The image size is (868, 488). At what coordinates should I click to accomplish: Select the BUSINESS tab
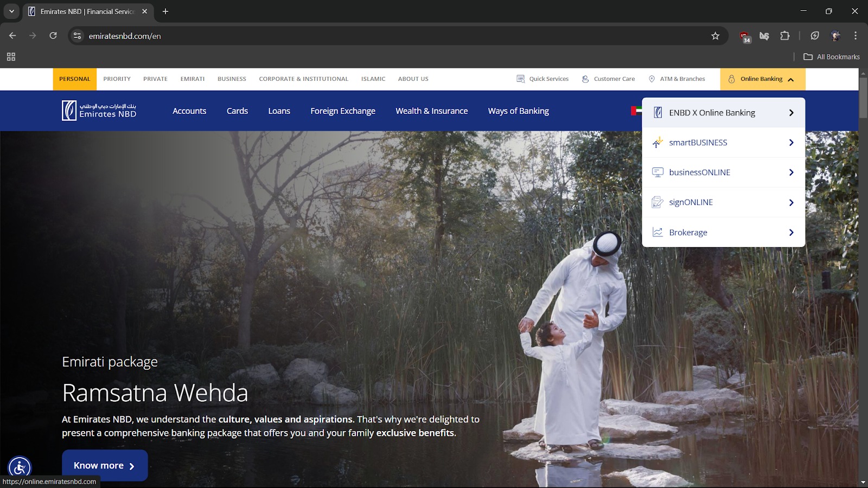[232, 79]
